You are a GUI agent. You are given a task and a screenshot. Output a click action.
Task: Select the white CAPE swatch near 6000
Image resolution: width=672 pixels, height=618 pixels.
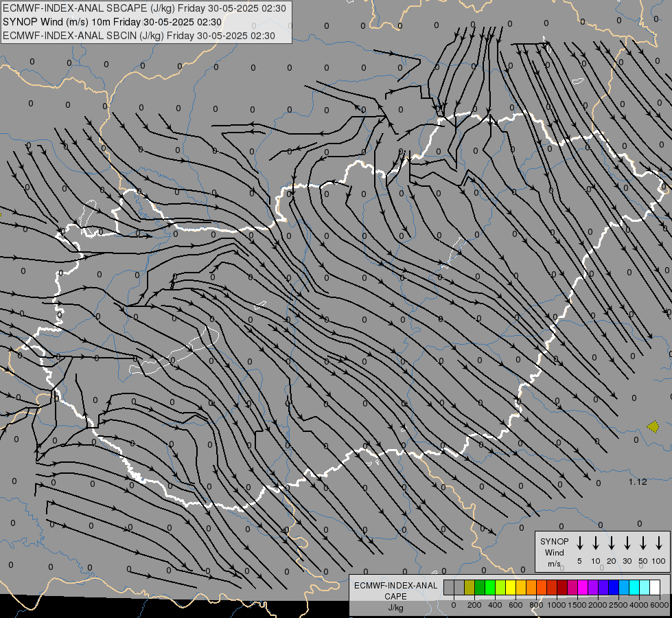click(x=656, y=588)
